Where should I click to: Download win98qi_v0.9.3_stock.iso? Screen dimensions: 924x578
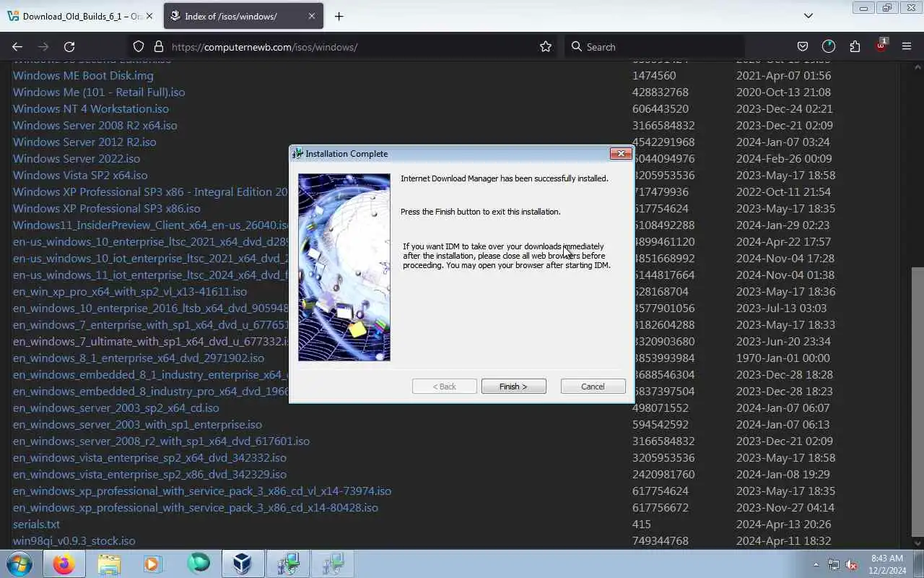pyautogui.click(x=74, y=540)
